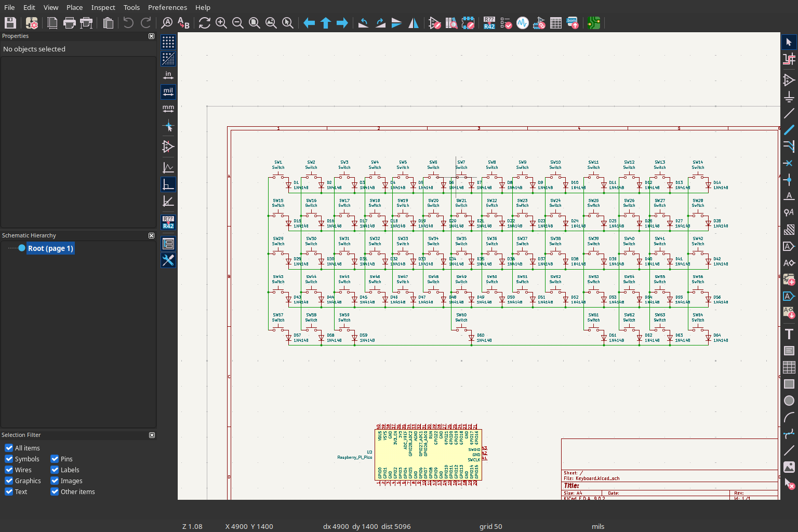Viewport: 798px width, 532px height.
Task: Open the circuit simulator
Action: [522, 23]
